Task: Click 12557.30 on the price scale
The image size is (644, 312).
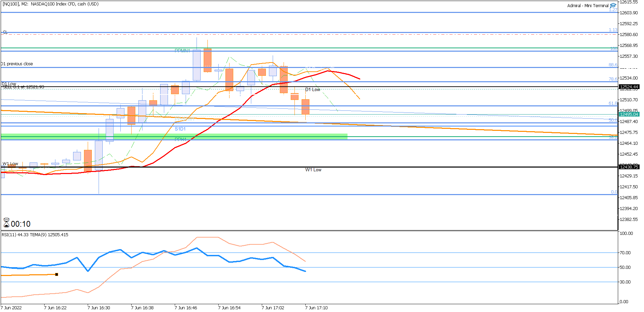Action: coord(629,56)
